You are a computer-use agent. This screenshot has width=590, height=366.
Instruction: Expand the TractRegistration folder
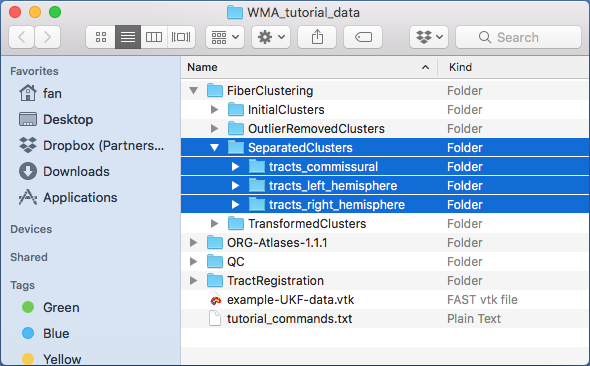(194, 281)
